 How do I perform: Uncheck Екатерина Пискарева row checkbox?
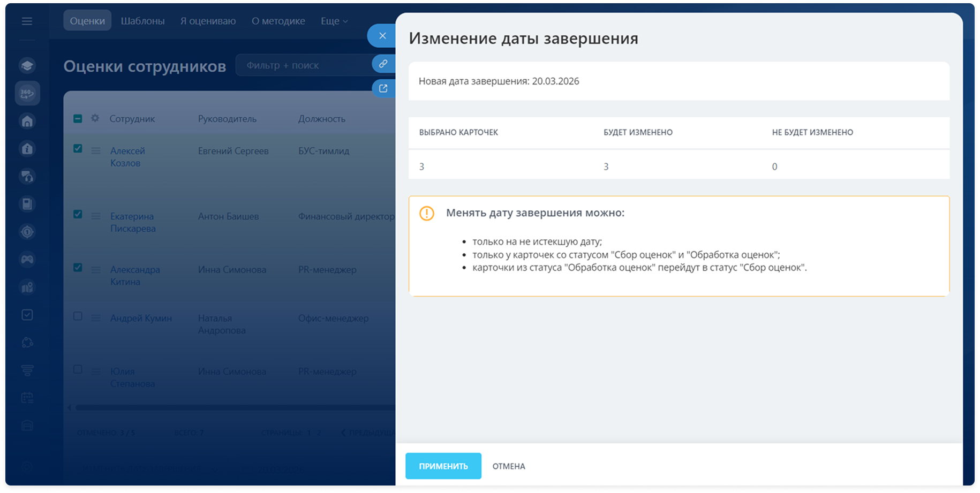(x=78, y=214)
